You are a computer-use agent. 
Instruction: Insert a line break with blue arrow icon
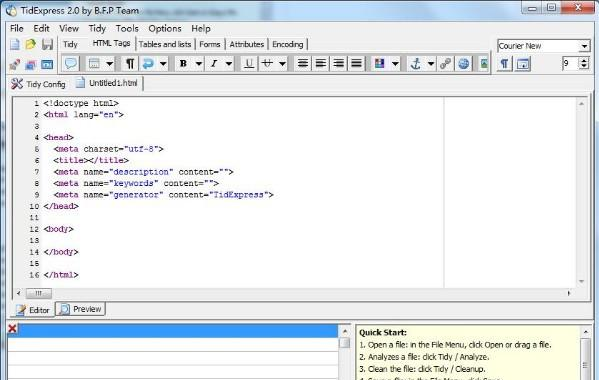pos(148,63)
